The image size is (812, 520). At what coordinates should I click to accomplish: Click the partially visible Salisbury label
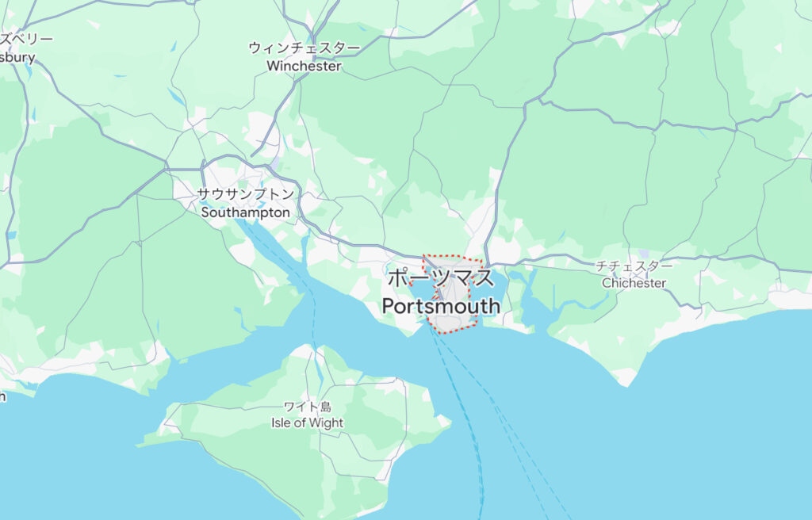point(17,57)
